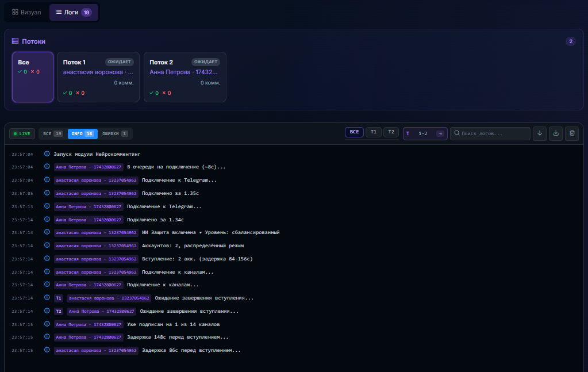Click info icon on Аккаунтов: 2 row

pos(47,246)
